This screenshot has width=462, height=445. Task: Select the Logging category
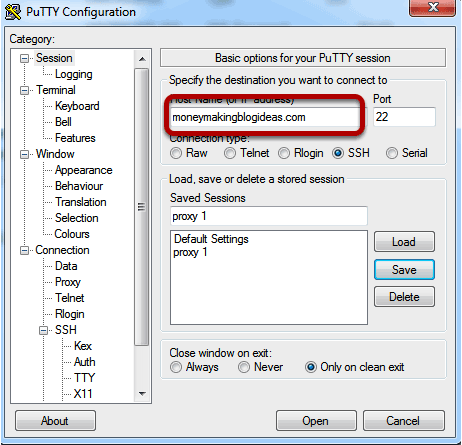click(74, 74)
